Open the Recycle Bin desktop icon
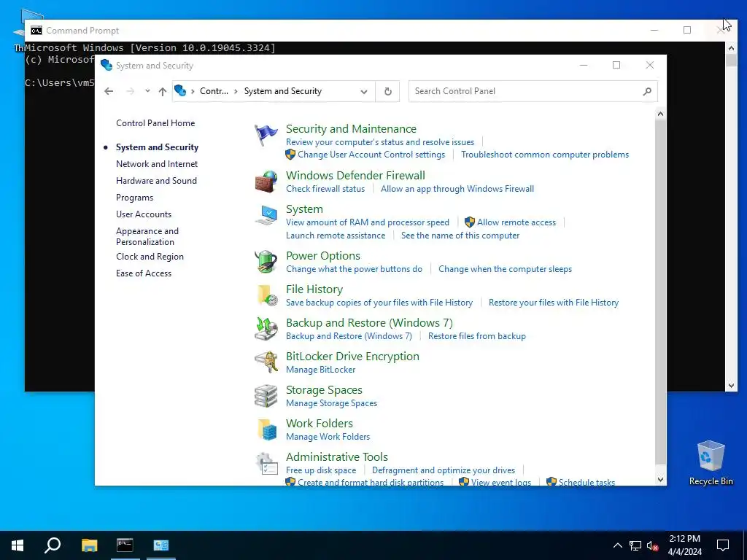The height and width of the screenshot is (560, 747). pyautogui.click(x=711, y=463)
